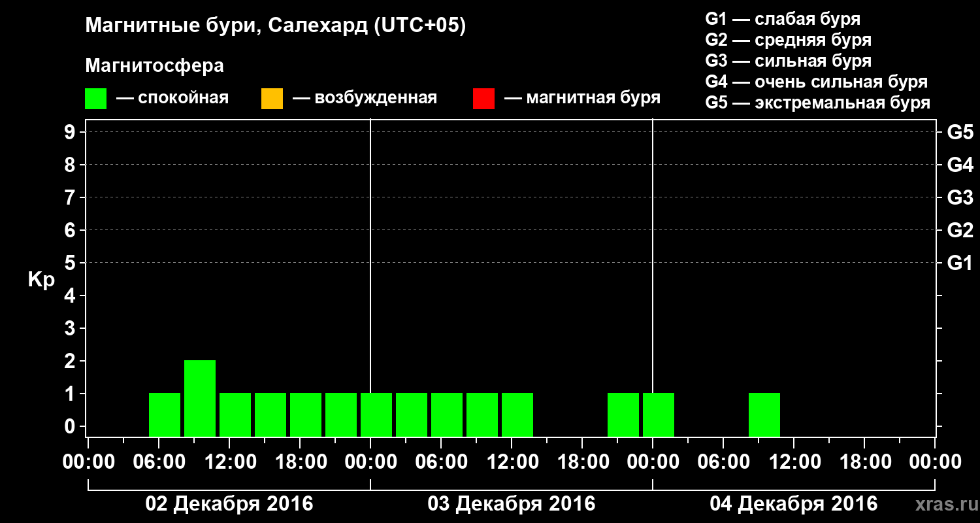Click the 00:00 label between 03 and 04 Декабря
Viewport: 980px width, 523px height.
coord(653,462)
